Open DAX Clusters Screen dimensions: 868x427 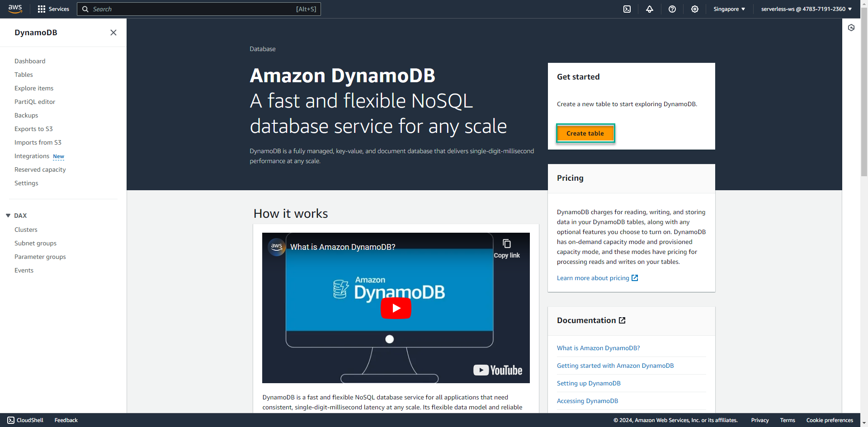pyautogui.click(x=26, y=230)
